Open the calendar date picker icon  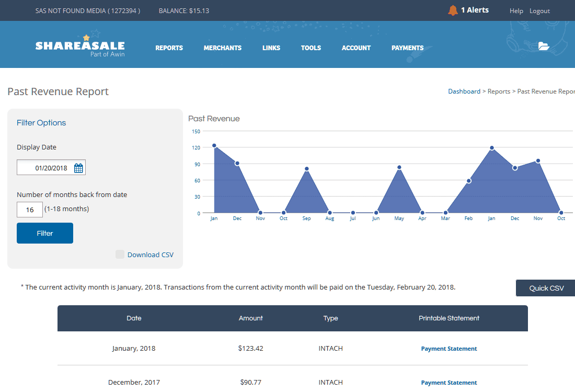tap(78, 168)
